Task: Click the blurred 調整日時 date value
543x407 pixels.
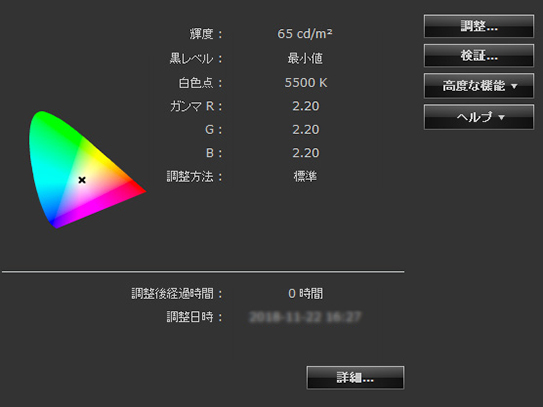Action: click(x=305, y=317)
